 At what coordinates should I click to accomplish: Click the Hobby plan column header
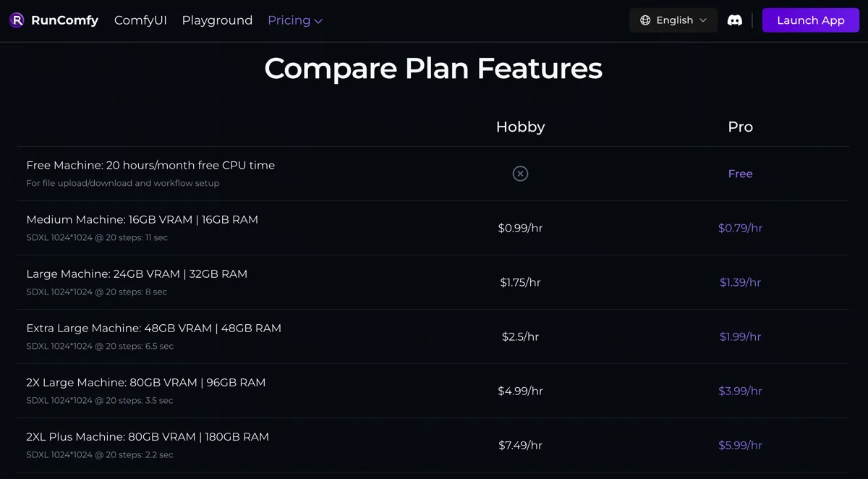tap(520, 127)
